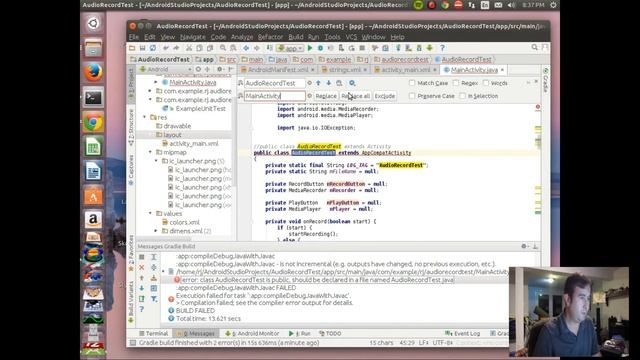Go to next occurrence down arrow

tap(329, 83)
